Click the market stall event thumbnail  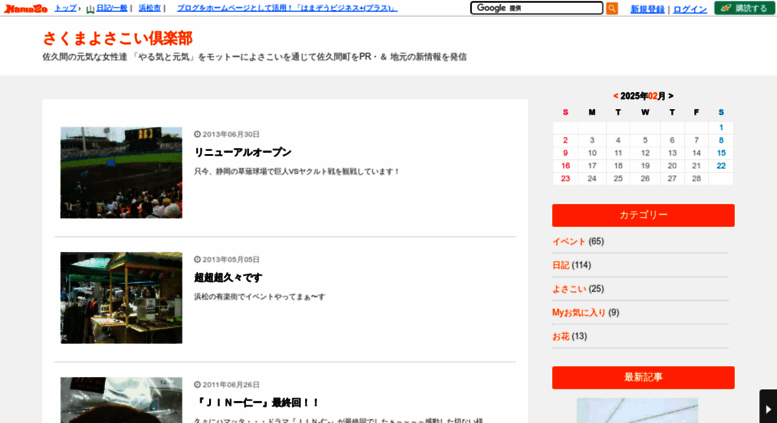click(121, 298)
